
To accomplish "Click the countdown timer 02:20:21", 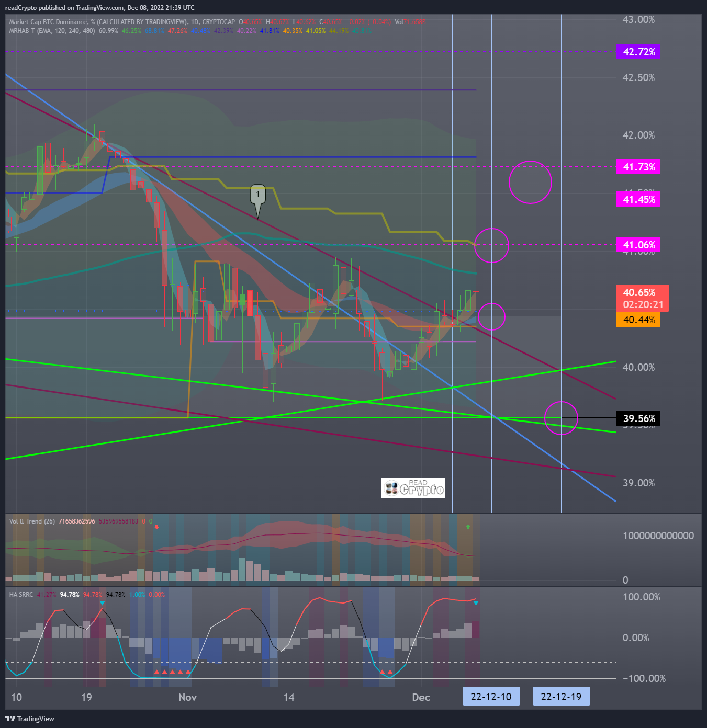I will point(643,304).
